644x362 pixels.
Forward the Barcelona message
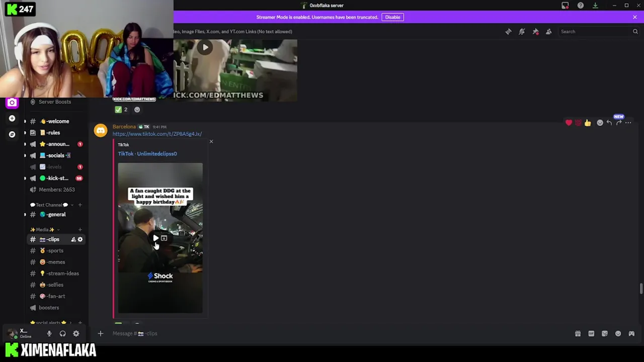point(618,123)
